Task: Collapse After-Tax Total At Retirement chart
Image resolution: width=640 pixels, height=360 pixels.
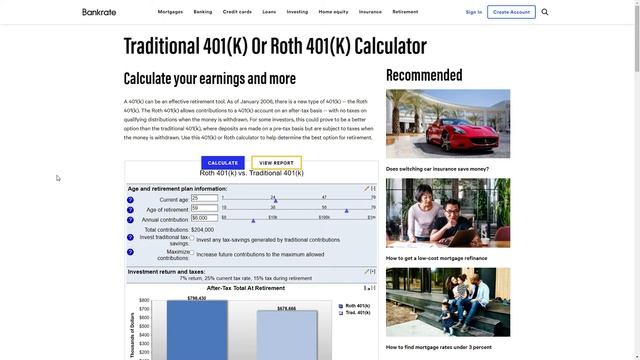Action: pos(373,288)
